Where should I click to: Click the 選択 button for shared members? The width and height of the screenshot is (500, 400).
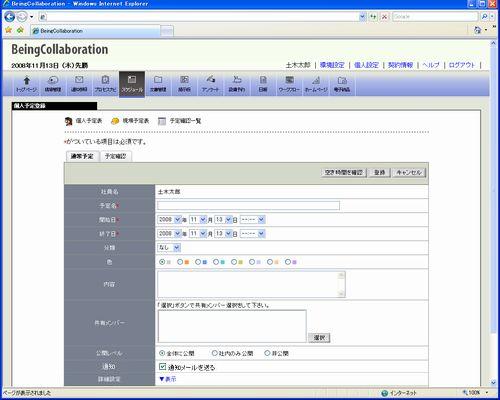[x=319, y=338]
